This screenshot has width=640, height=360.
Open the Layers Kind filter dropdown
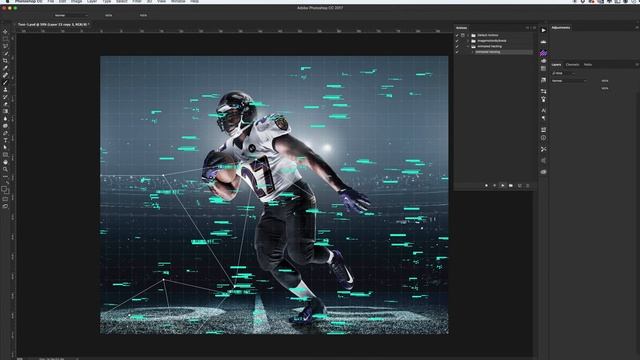point(563,73)
